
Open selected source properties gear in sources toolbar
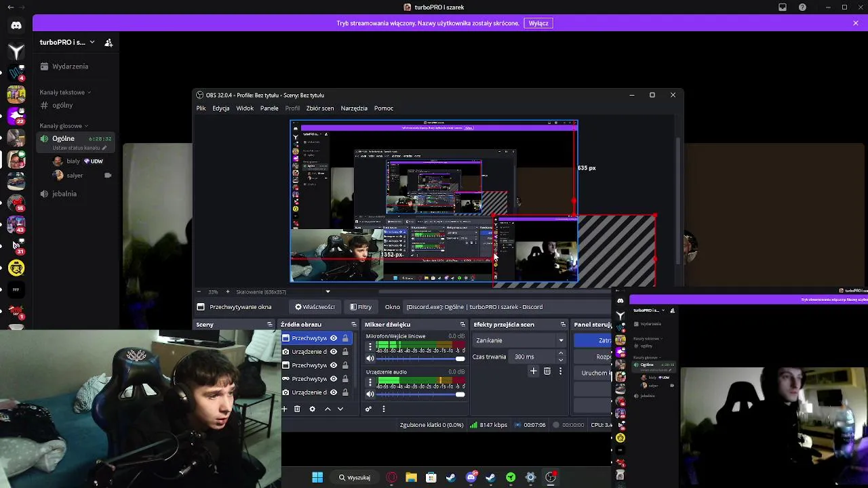coord(312,409)
